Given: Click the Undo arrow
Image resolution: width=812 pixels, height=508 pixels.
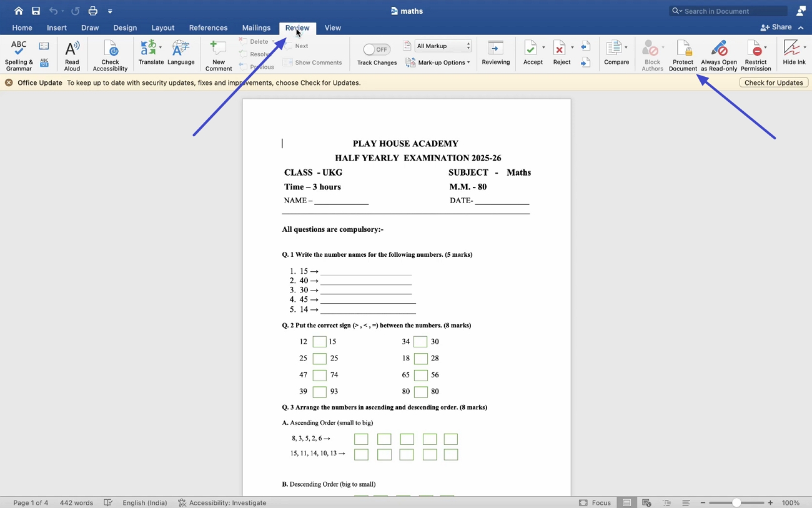Looking at the screenshot, I should [53, 11].
